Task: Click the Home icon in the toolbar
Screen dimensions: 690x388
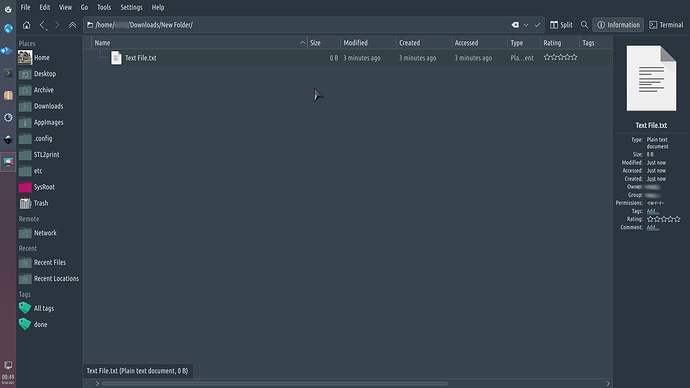Action: tap(26, 25)
